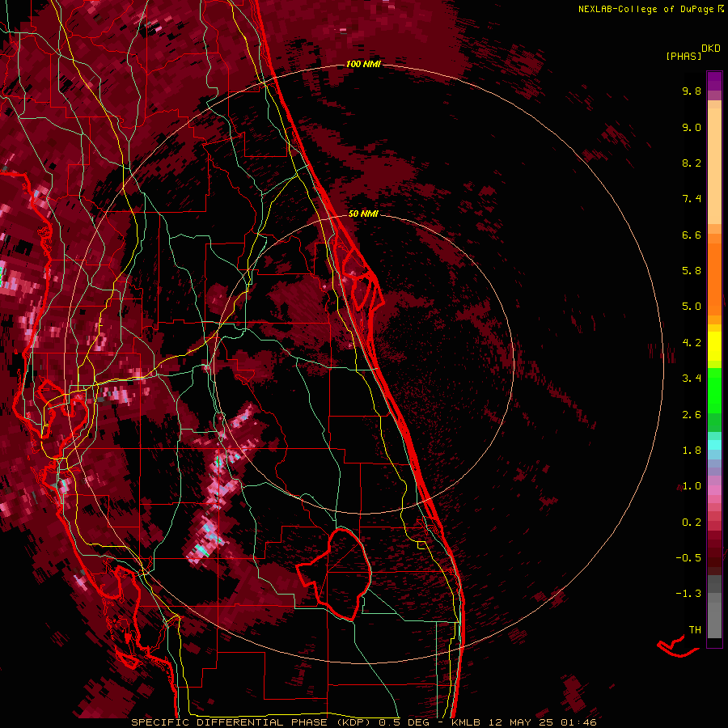This screenshot has width=728, height=728.
Task: Click the 1.8 scale value
Action: click(x=692, y=451)
